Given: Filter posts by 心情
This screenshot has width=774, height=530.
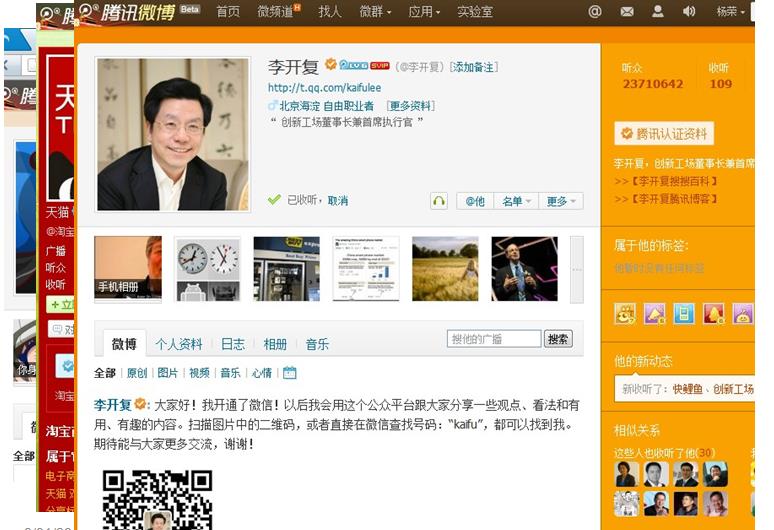Looking at the screenshot, I should pos(262,373).
